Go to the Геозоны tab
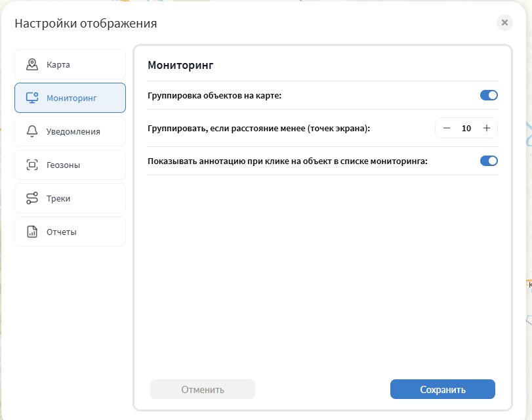Image resolution: width=532 pixels, height=420 pixels. tap(70, 165)
